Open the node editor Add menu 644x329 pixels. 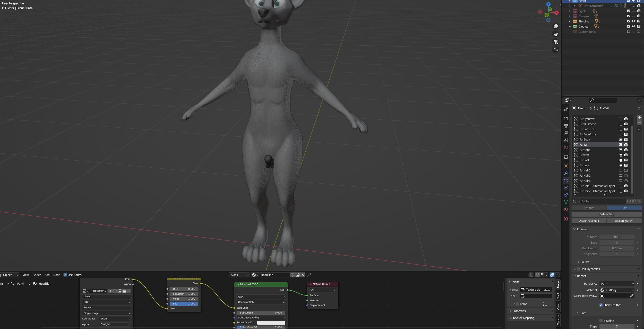pyautogui.click(x=47, y=275)
